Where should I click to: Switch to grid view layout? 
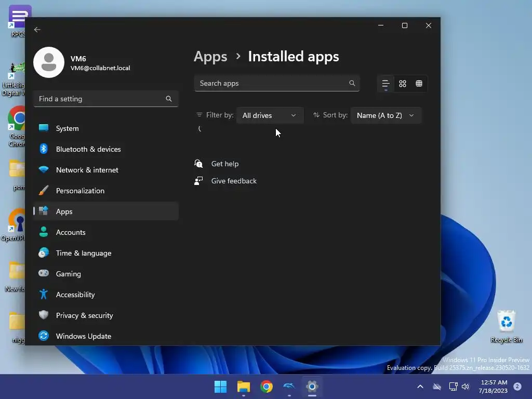coord(403,84)
